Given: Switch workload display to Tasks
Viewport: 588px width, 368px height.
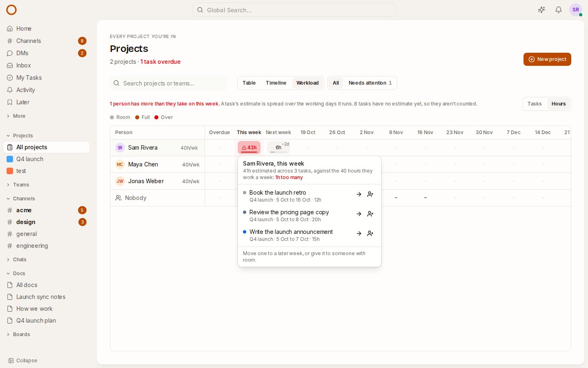Looking at the screenshot, I should tap(535, 104).
